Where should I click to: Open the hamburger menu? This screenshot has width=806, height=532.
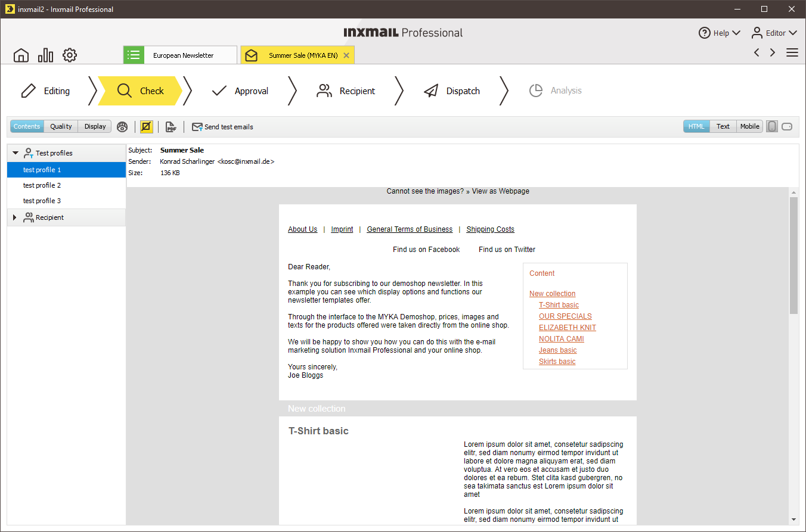pyautogui.click(x=792, y=52)
